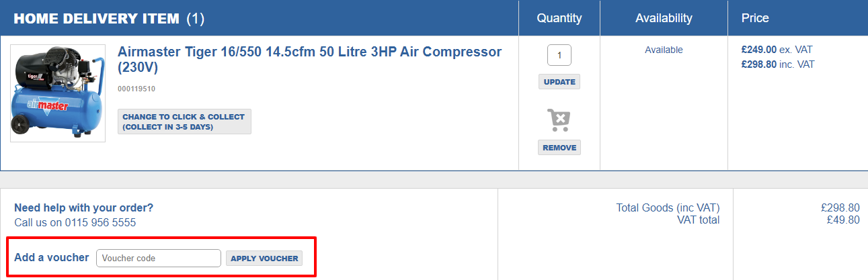Click the 'Need help with your order?' heading
The width and height of the screenshot is (868, 280).
pyautogui.click(x=84, y=207)
